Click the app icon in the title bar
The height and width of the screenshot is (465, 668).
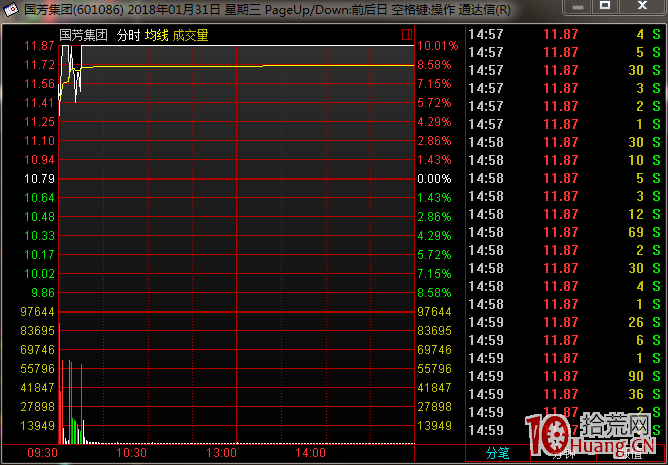coord(10,9)
